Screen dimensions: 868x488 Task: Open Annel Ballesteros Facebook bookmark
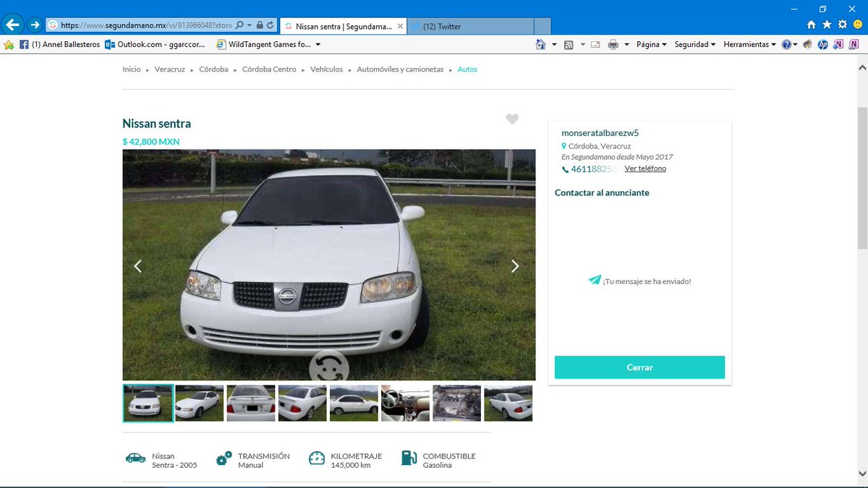click(x=59, y=45)
